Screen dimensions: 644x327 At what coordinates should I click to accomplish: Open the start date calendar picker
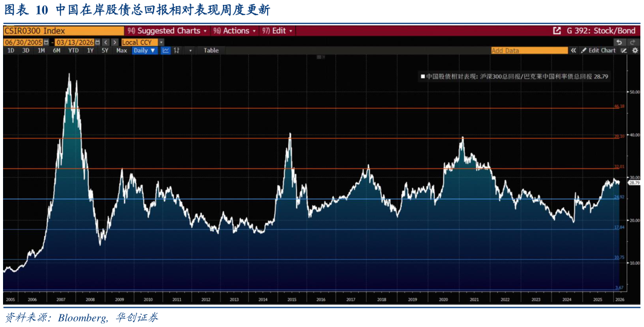coord(47,42)
